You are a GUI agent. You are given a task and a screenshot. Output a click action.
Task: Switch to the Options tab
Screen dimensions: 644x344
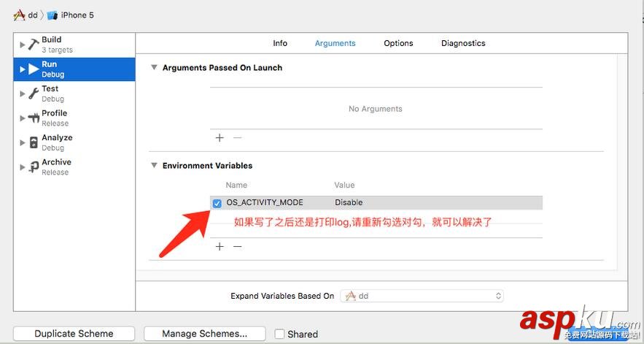point(398,43)
